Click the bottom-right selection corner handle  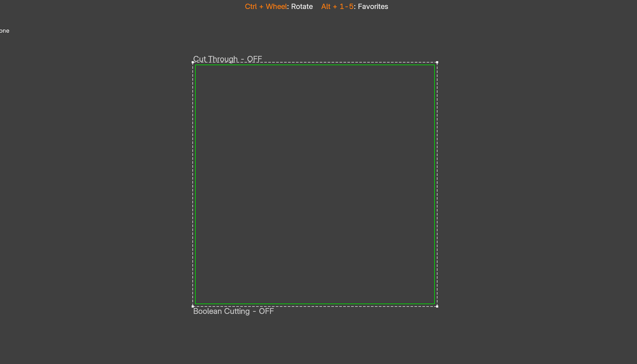[437, 306]
